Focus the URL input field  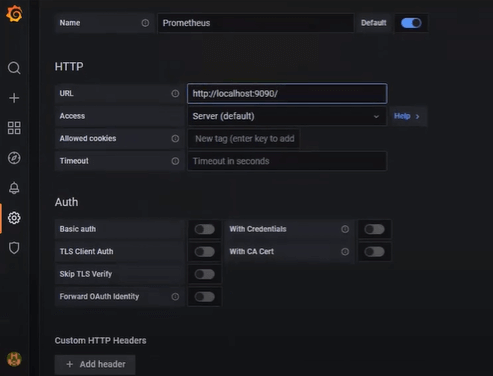click(287, 94)
